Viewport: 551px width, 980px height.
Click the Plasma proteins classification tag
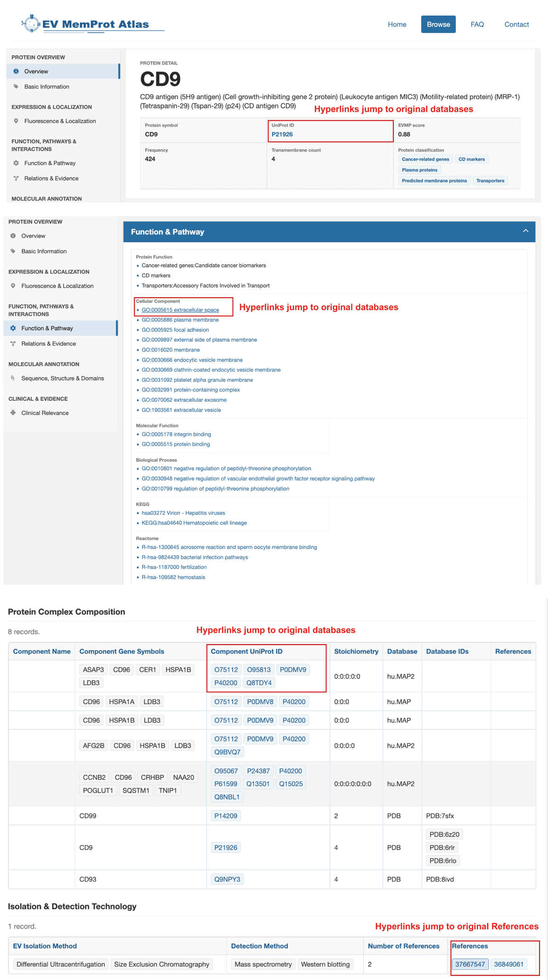point(420,170)
